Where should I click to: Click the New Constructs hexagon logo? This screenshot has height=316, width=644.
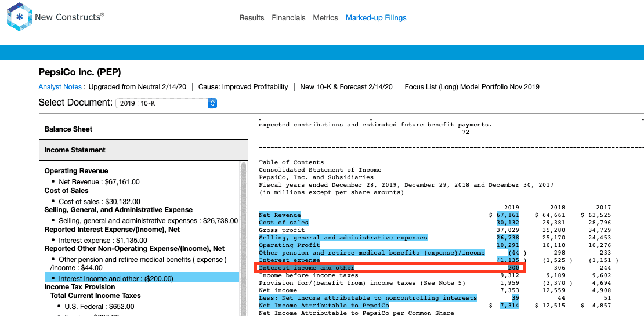tap(19, 17)
